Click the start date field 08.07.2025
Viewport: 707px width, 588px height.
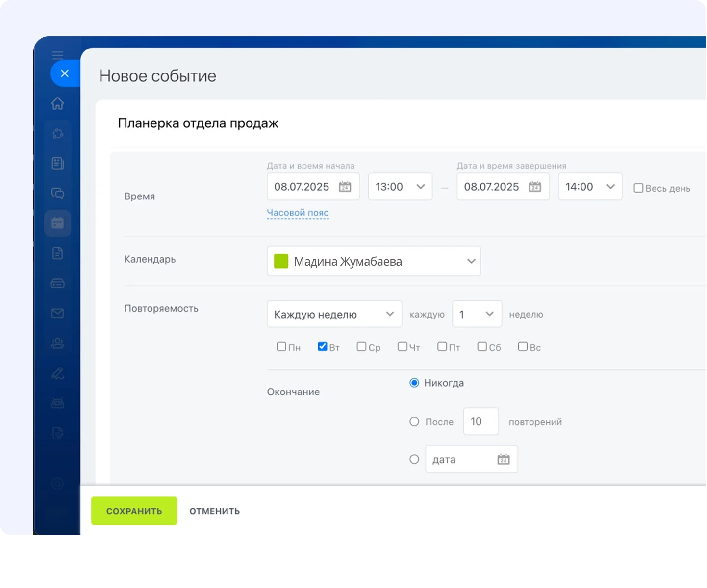(313, 187)
